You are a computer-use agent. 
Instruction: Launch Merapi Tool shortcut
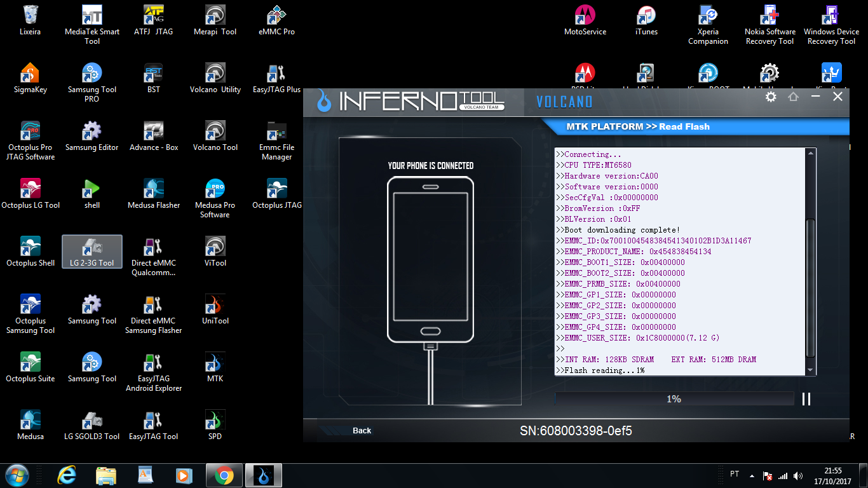click(x=215, y=20)
